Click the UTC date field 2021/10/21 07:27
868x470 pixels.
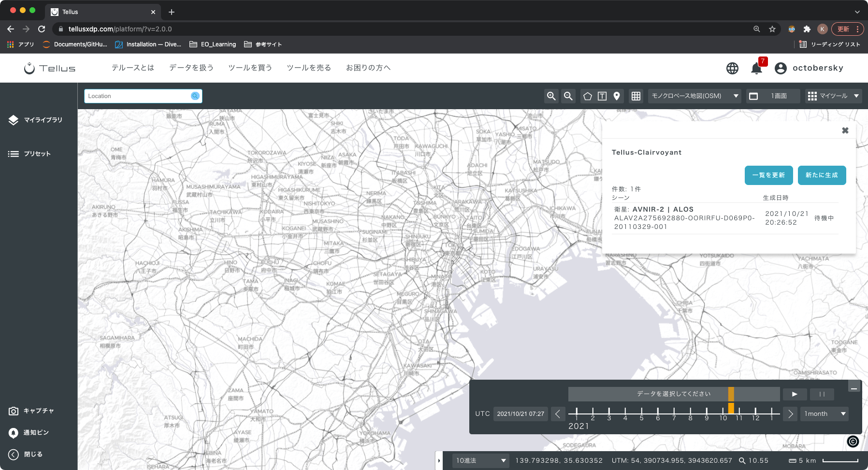coord(521,414)
